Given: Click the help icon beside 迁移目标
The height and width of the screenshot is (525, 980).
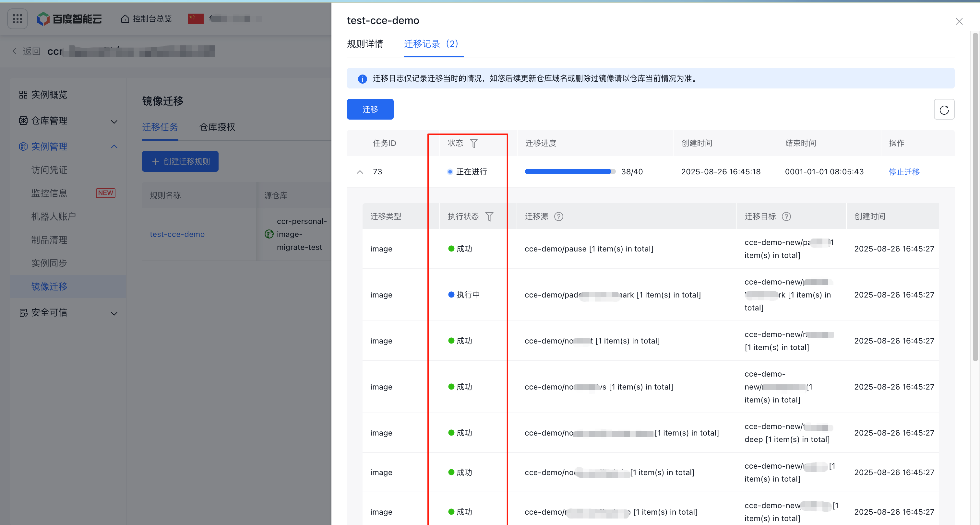Looking at the screenshot, I should (x=786, y=217).
